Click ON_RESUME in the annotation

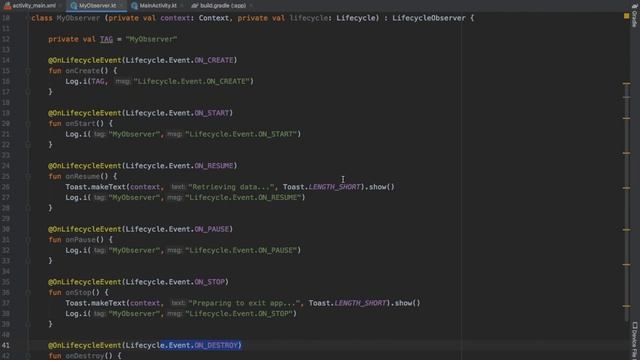213,166
